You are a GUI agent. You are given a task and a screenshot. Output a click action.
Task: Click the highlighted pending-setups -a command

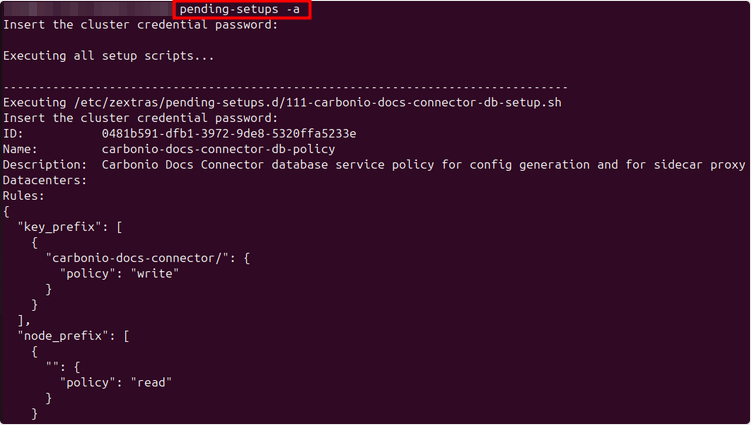tap(240, 9)
